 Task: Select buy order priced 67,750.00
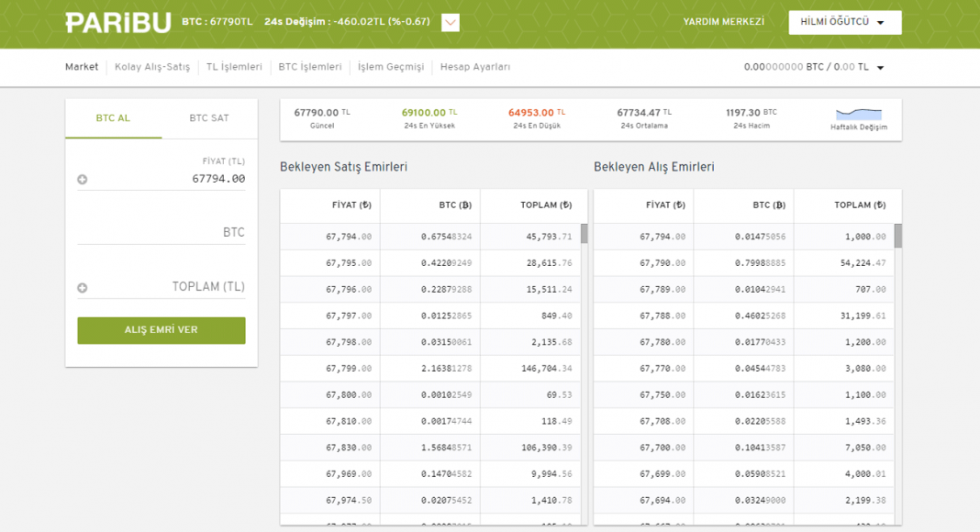[744, 395]
